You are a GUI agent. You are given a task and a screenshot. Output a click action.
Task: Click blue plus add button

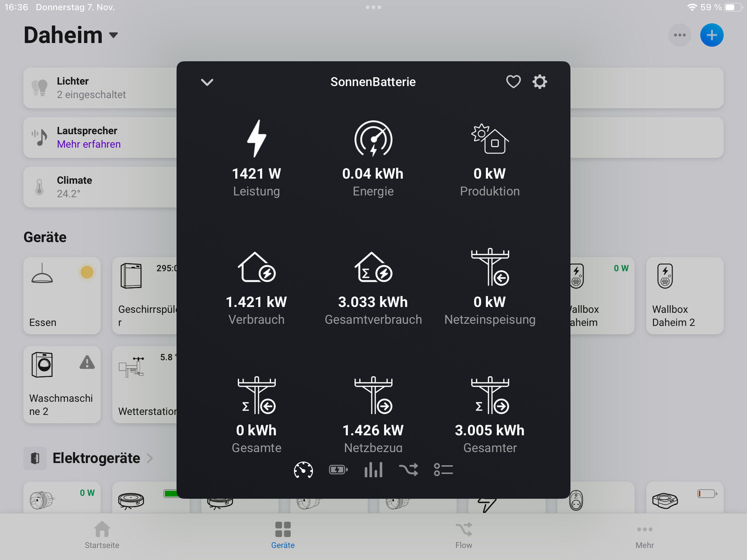711,35
